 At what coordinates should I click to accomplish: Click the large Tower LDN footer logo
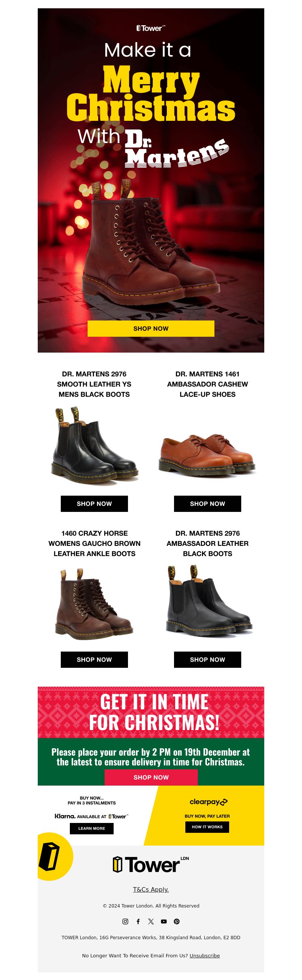(x=151, y=864)
